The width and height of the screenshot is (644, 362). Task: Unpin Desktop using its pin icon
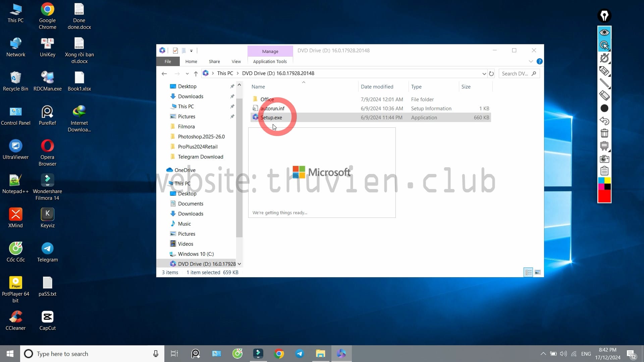[x=232, y=86]
